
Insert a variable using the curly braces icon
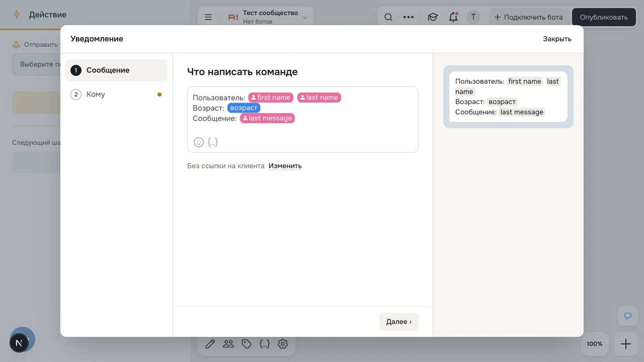[x=213, y=142]
